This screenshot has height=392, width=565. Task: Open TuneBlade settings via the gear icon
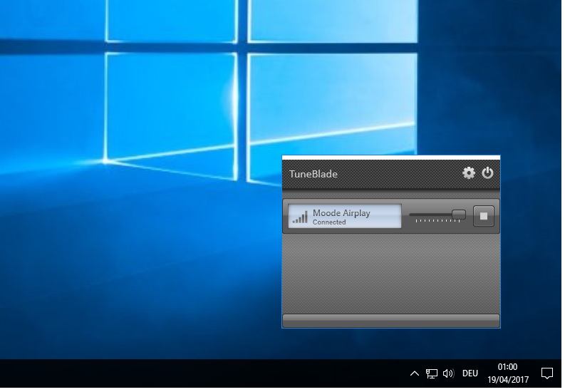click(x=468, y=173)
